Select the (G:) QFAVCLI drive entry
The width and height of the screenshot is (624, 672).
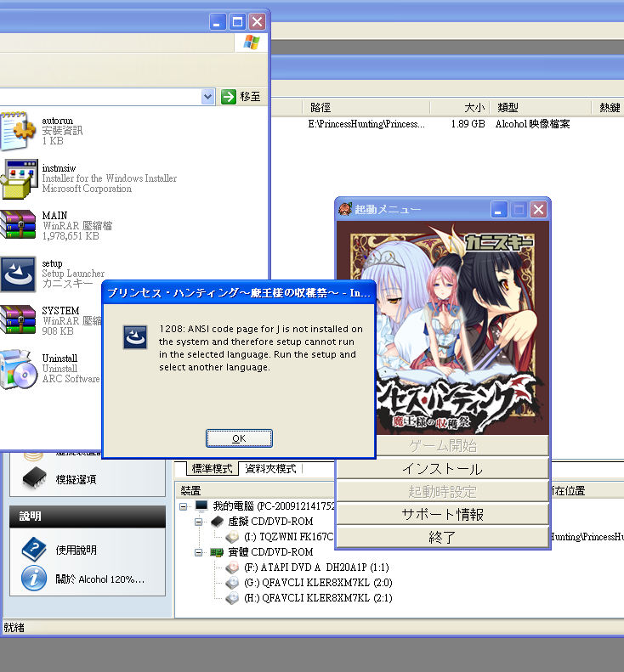pos(308,583)
